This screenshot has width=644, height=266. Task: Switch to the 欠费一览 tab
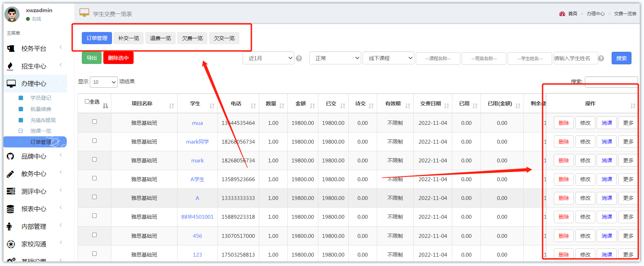point(192,38)
